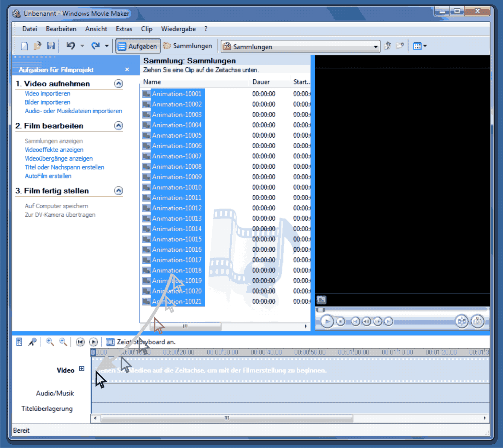Click the clip icon beside Animation-10016
Image resolution: width=503 pixels, height=448 pixels.
pos(147,249)
